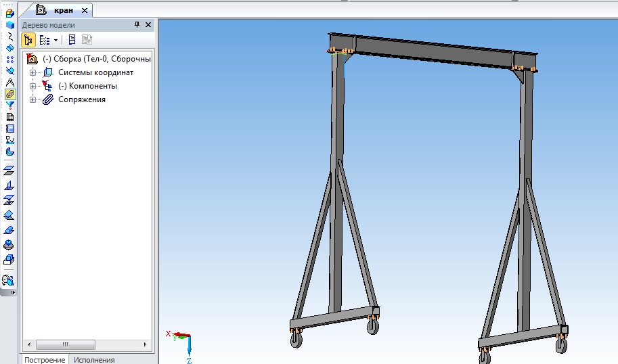Toggle structure view of model tree
This screenshot has width=618, height=364.
coord(28,40)
